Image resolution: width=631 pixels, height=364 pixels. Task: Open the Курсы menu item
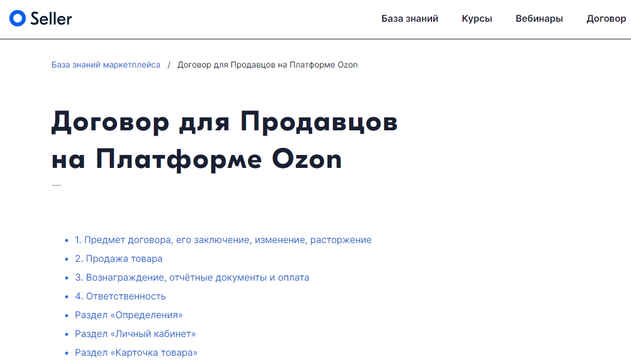coord(477,19)
